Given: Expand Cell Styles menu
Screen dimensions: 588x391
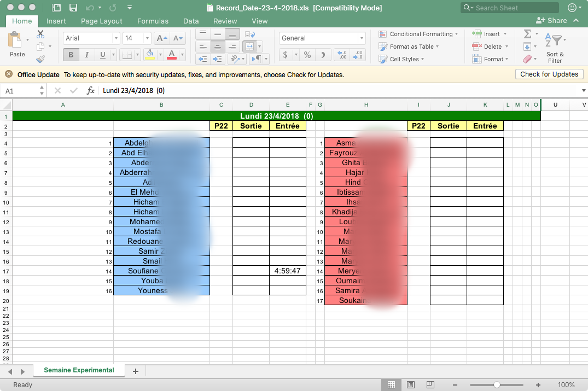Looking at the screenshot, I should [x=401, y=59].
